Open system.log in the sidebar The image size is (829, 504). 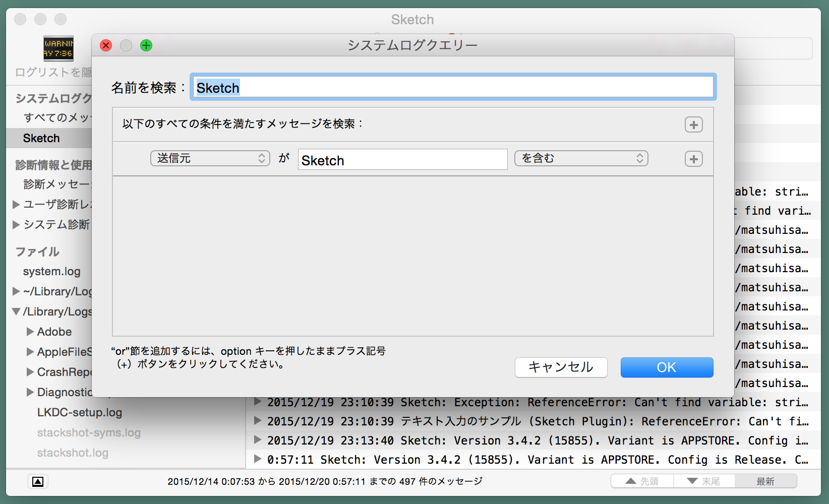(x=51, y=271)
